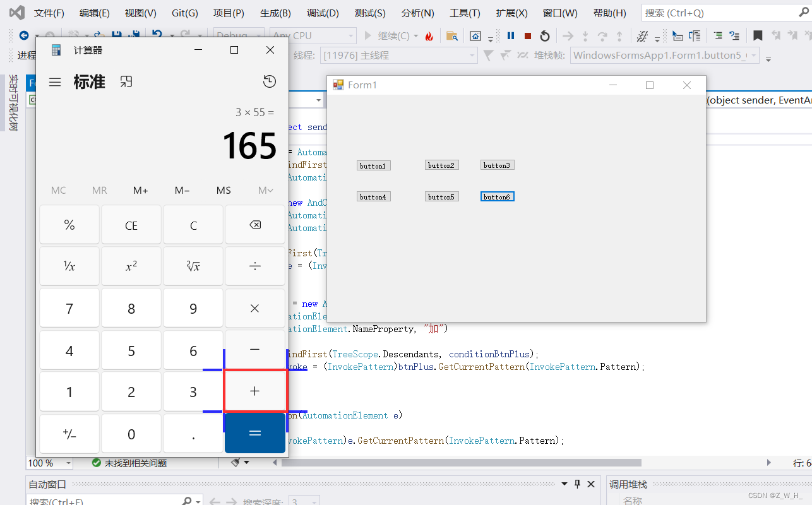Open the 扩展(X) extensions menu

(511, 13)
